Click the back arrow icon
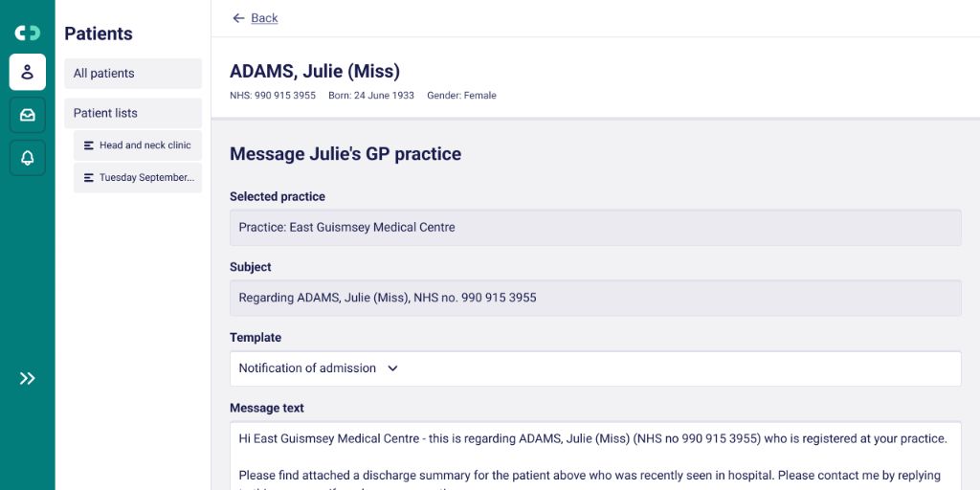Screen dimensions: 980x490 pyautogui.click(x=238, y=18)
